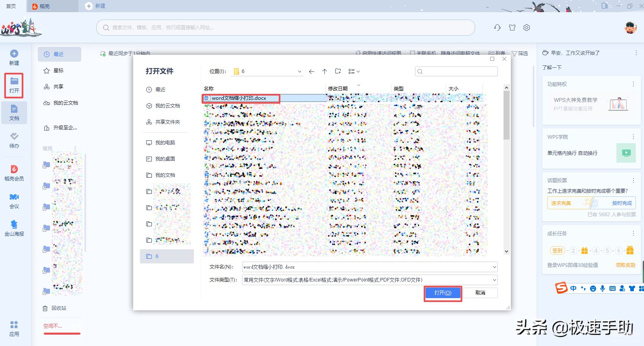The height and width of the screenshot is (346, 644).
Task: Play the WPS学院 video thumbnail
Action: coord(626,153)
